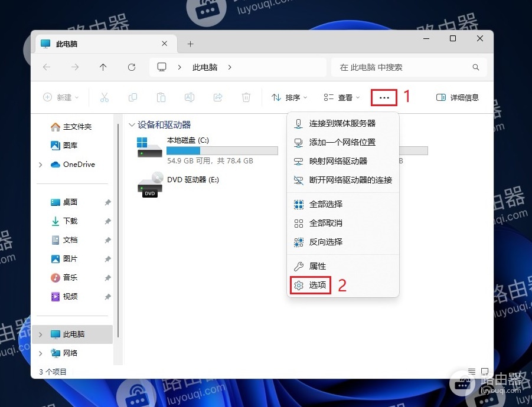Viewport: 532px width, 407px height.
Task: Open the 新建 dropdown
Action: point(61,97)
